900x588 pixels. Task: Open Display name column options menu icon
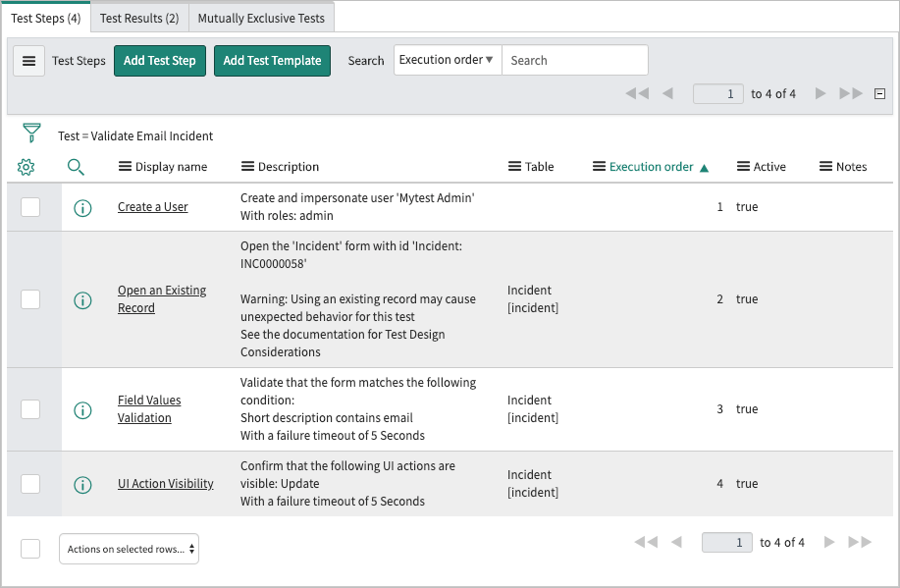click(125, 167)
